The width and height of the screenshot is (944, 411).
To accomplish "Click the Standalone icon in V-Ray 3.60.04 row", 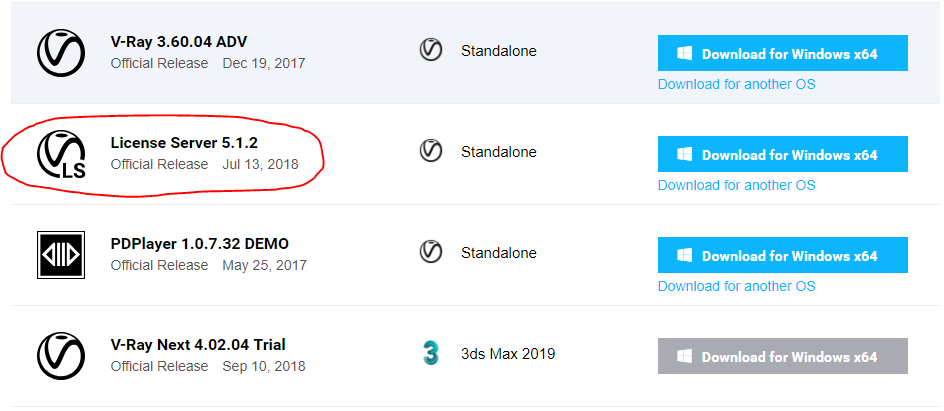I will point(431,50).
